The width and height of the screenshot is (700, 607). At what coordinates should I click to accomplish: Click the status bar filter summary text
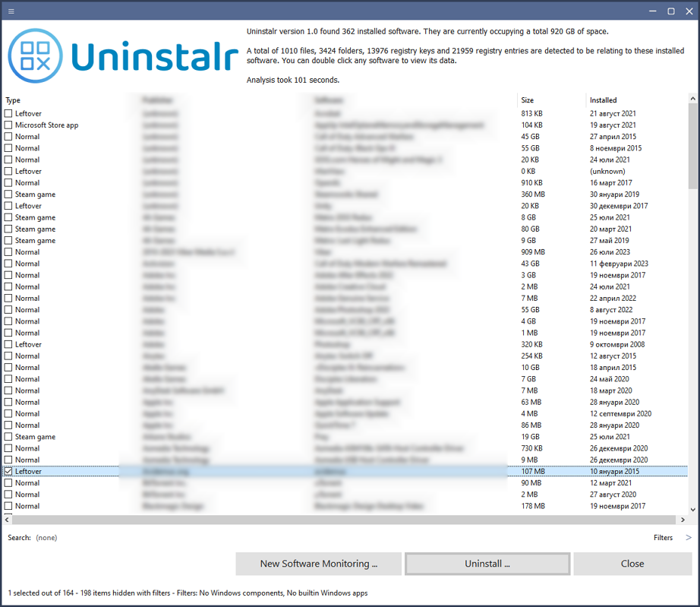click(188, 593)
